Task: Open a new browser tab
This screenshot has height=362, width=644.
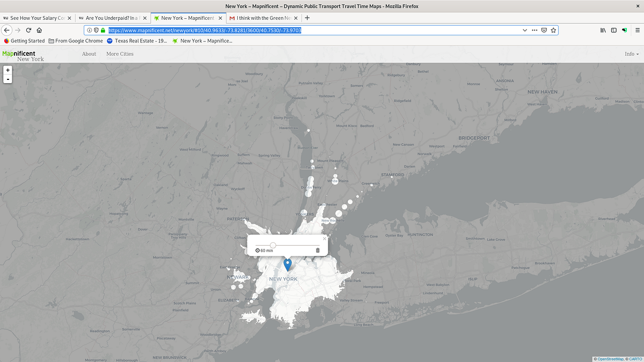Action: [308, 18]
